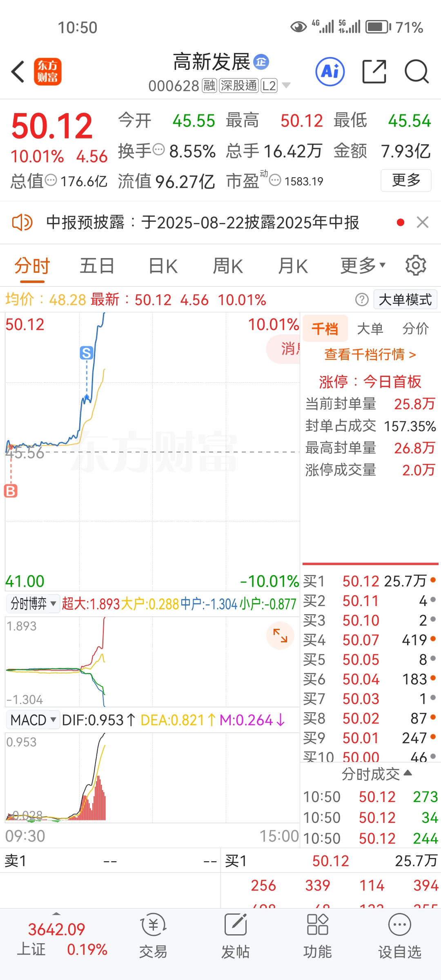
Task: Tap the help question mark icon
Action: tap(362, 300)
